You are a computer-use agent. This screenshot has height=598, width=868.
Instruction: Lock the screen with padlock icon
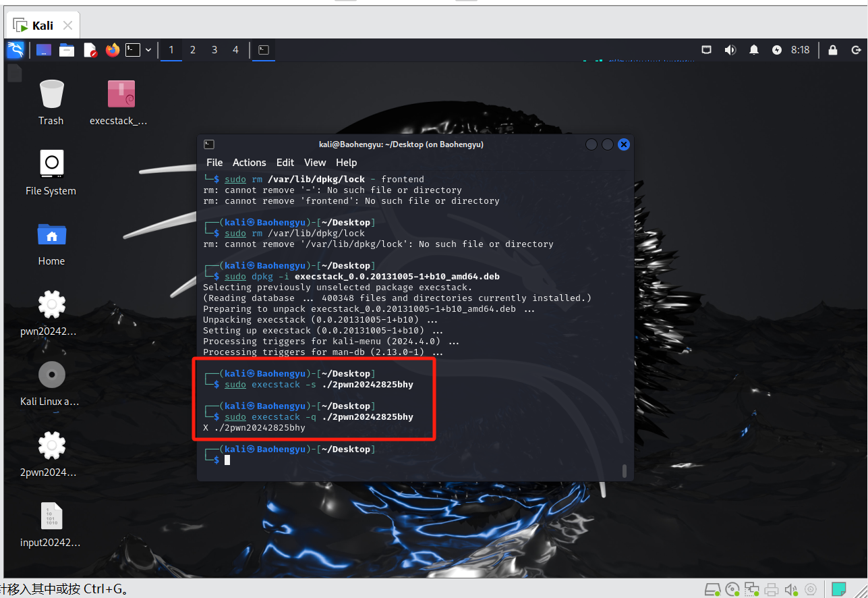pos(833,49)
